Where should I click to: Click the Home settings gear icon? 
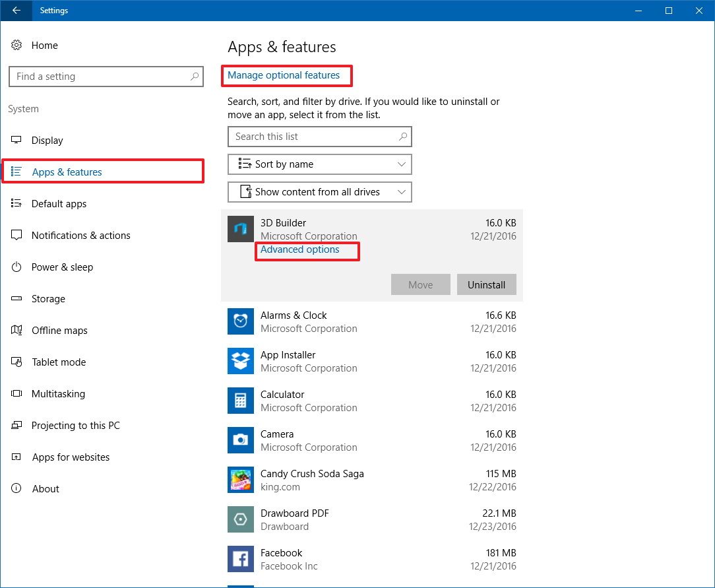pyautogui.click(x=16, y=45)
